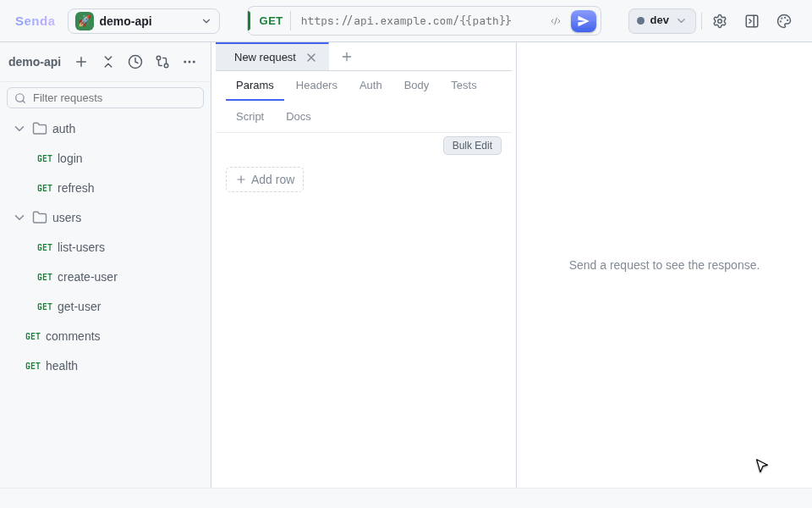Switch to the Params tab

pyautogui.click(x=255, y=86)
